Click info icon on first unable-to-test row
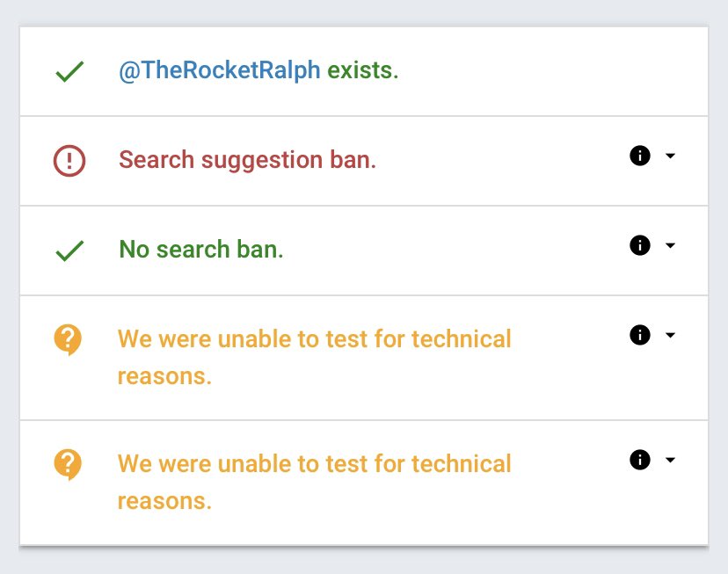This screenshot has width=728, height=574. click(640, 335)
